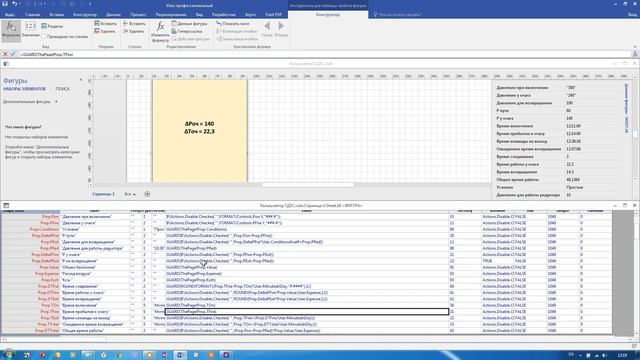Expand Дополнительные фигуры menu arrow
The height and width of the screenshot is (360, 640).
pyautogui.click(x=56, y=102)
